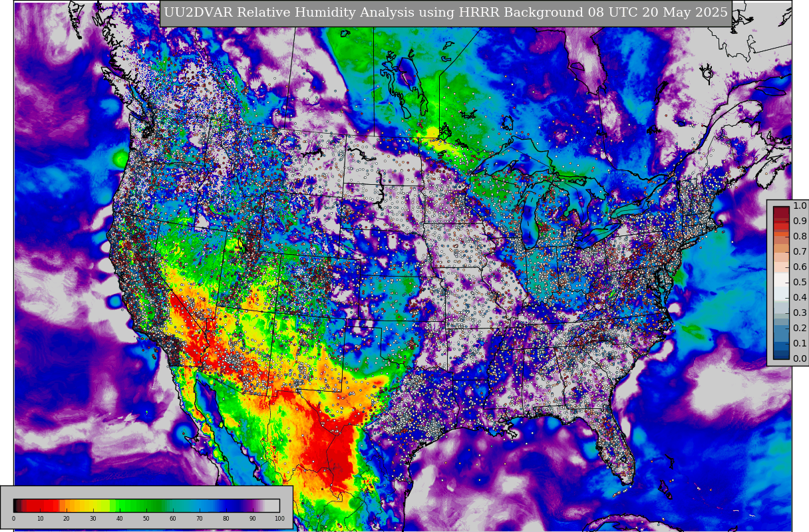809x532 pixels.
Task: Click the 0.4 label on the right colorbar
Action: 800,297
